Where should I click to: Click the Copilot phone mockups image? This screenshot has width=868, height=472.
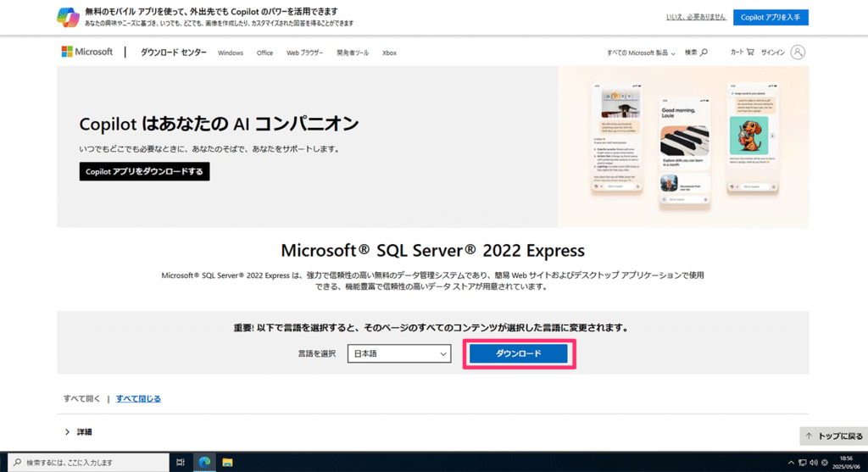click(684, 147)
